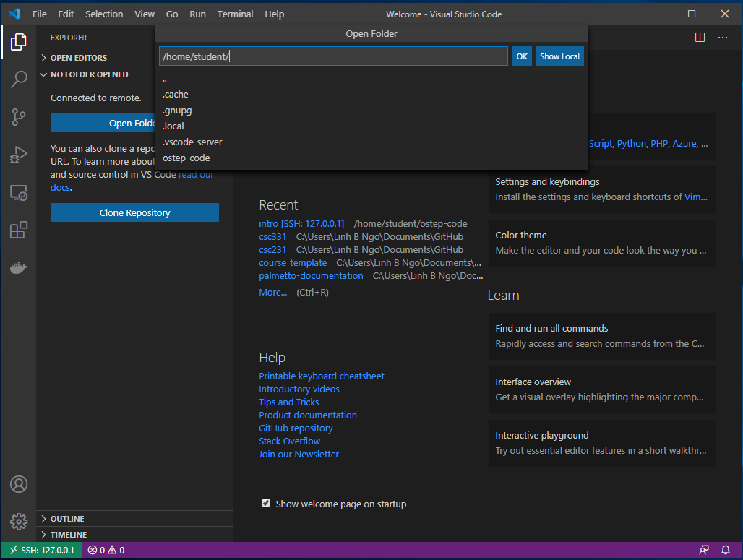Open Source Control view icon
Image resolution: width=743 pixels, height=560 pixels.
19,116
